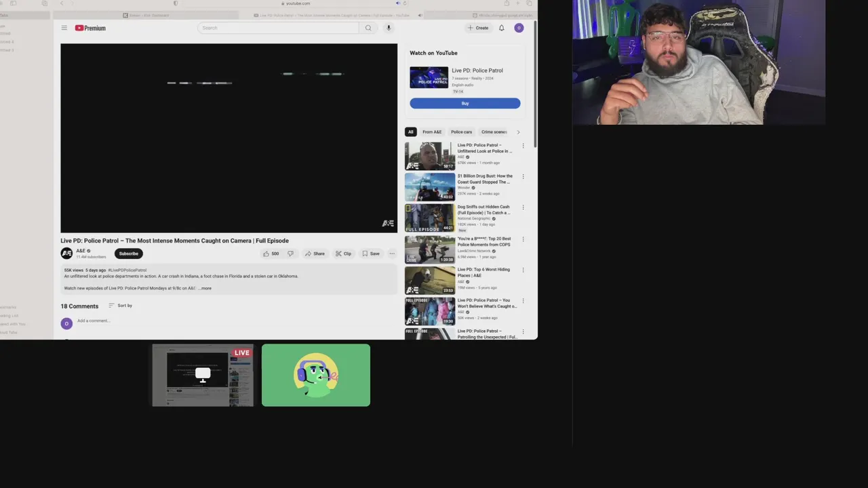This screenshot has width=868, height=488.
Task: Open the Live PD Police Patrol show poster
Action: (429, 77)
